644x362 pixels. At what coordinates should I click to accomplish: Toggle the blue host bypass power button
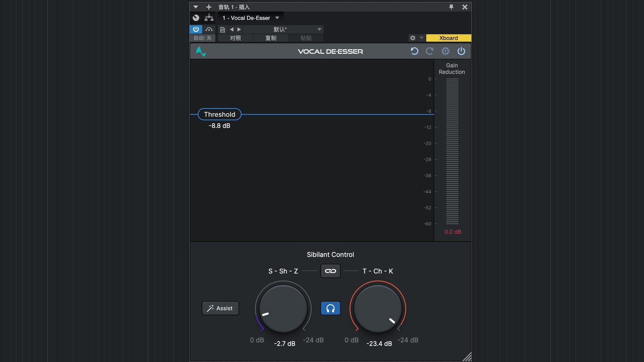pos(196,29)
